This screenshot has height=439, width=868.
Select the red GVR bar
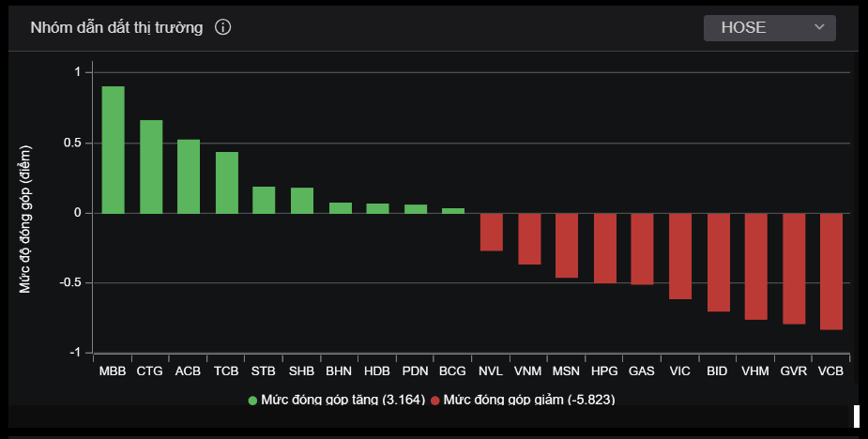[x=794, y=268]
